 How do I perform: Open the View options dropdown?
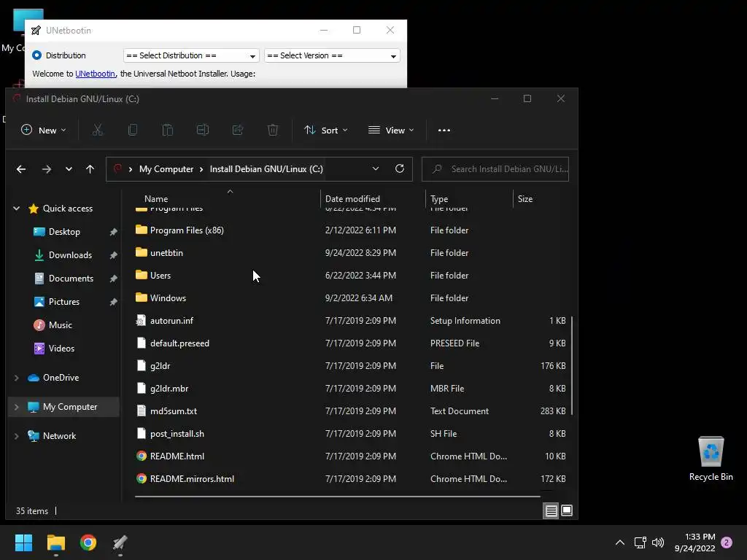point(392,130)
